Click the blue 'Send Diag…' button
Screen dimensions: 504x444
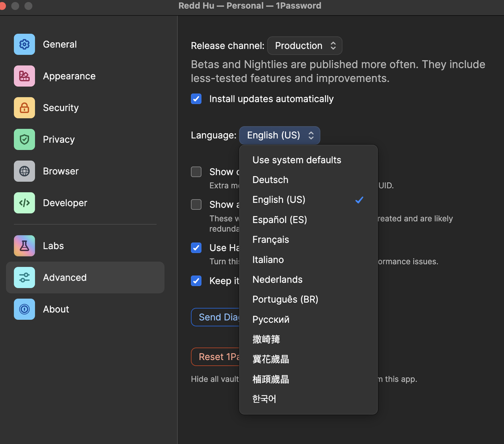pyautogui.click(x=216, y=317)
